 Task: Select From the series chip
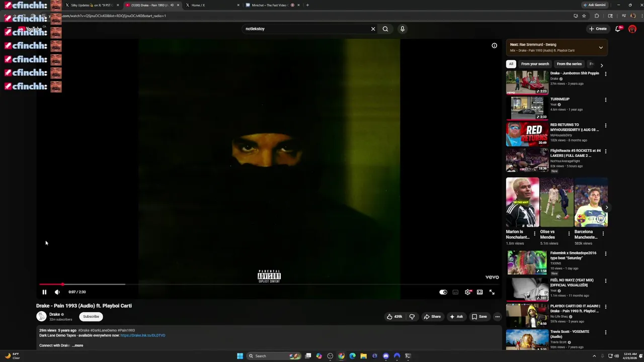tap(569, 64)
